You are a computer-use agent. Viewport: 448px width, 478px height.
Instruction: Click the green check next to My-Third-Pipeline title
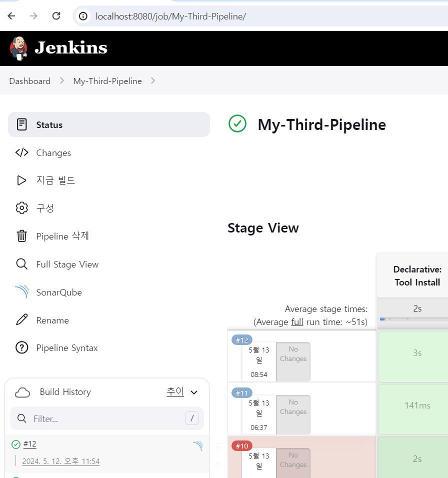pyautogui.click(x=237, y=123)
